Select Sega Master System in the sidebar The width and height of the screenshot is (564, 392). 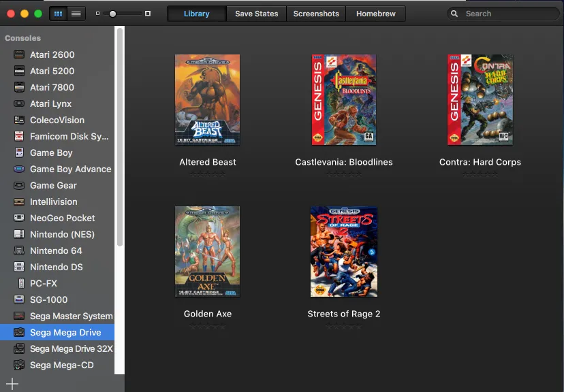coord(57,316)
